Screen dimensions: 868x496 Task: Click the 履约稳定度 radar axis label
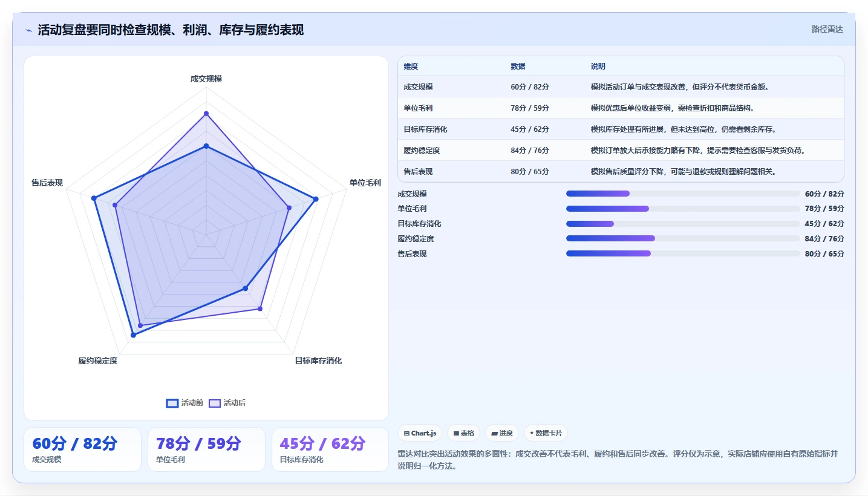point(98,361)
